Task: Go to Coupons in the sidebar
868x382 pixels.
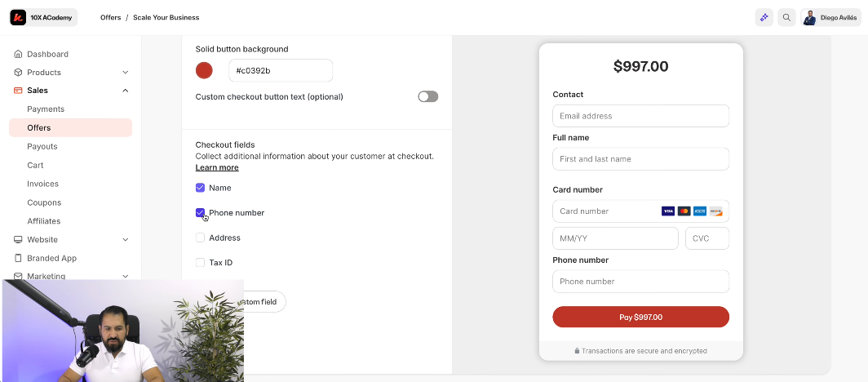Action: coord(44,202)
